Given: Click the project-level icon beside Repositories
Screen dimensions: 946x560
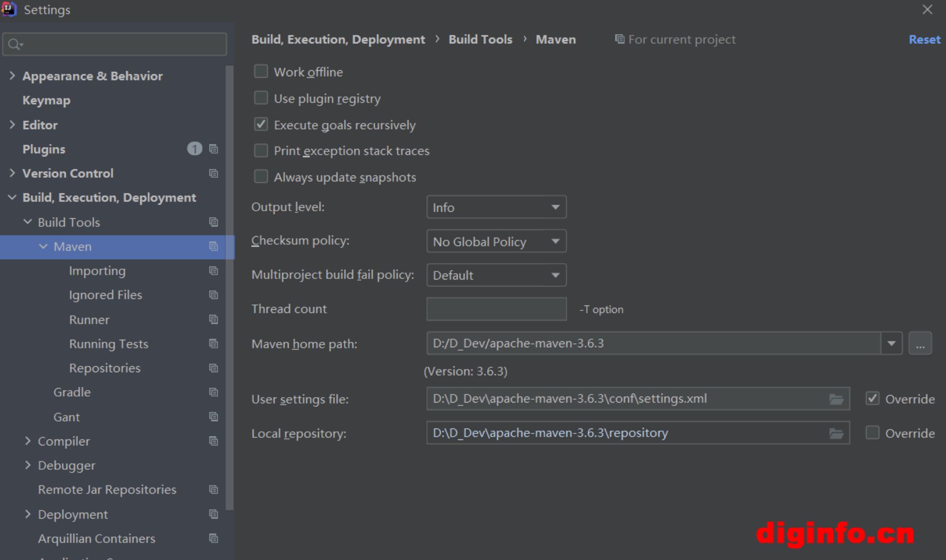Looking at the screenshot, I should pos(213,368).
